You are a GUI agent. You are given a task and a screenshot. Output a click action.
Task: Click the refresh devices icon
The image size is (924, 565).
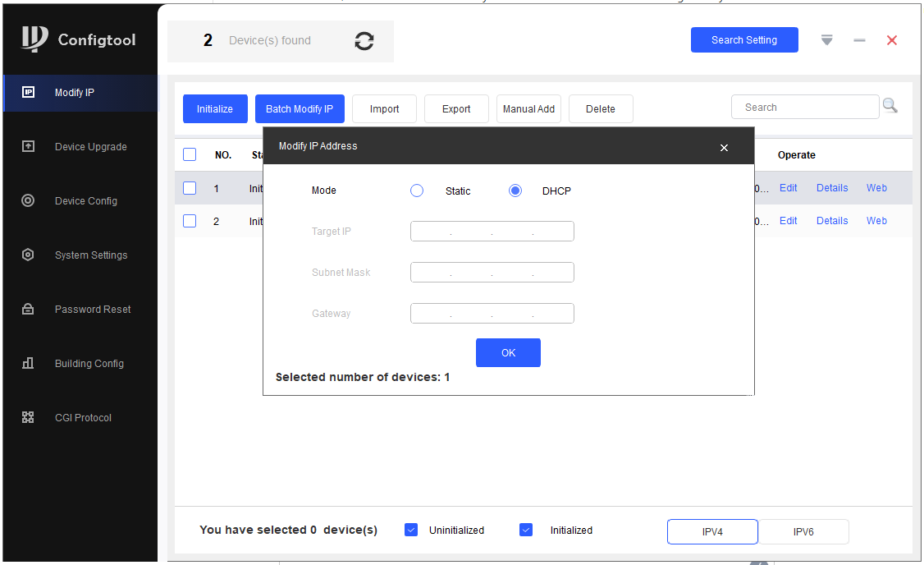click(364, 41)
